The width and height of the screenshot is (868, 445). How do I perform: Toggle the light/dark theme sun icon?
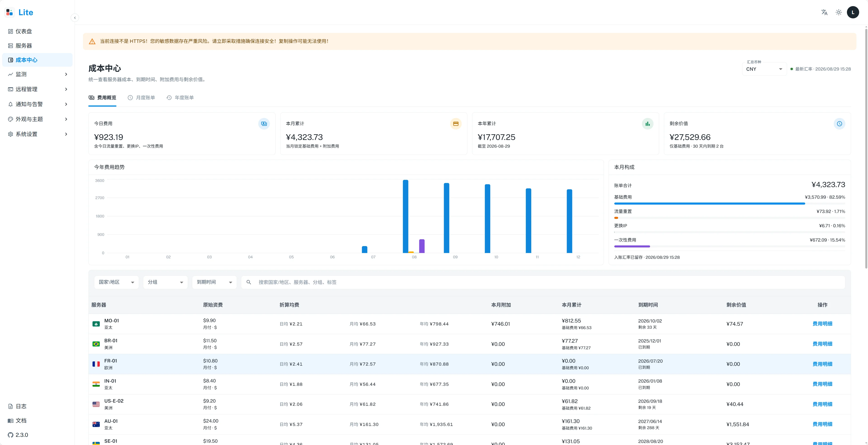point(839,12)
